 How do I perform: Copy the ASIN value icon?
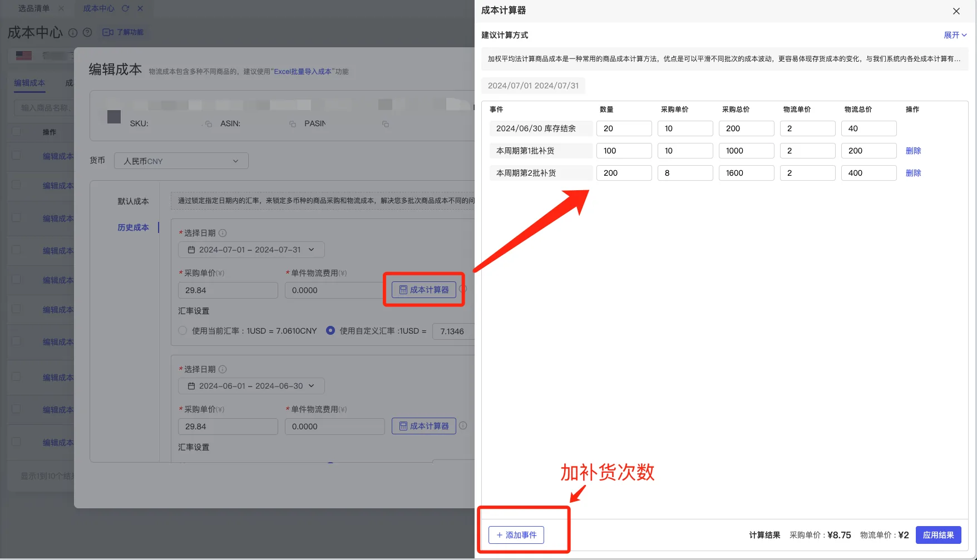[x=293, y=124]
